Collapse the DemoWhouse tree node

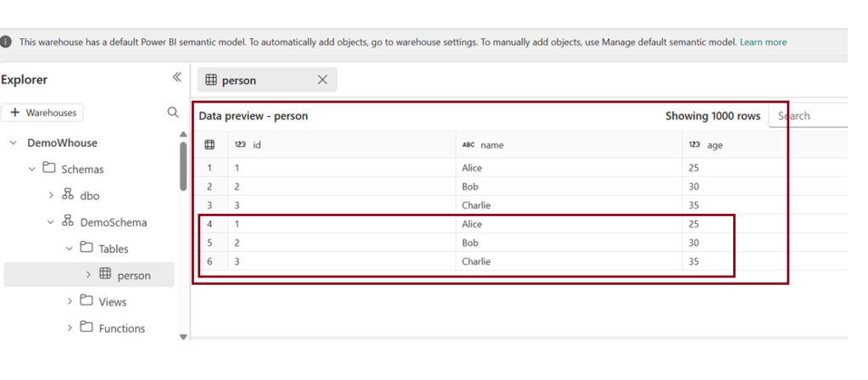14,142
